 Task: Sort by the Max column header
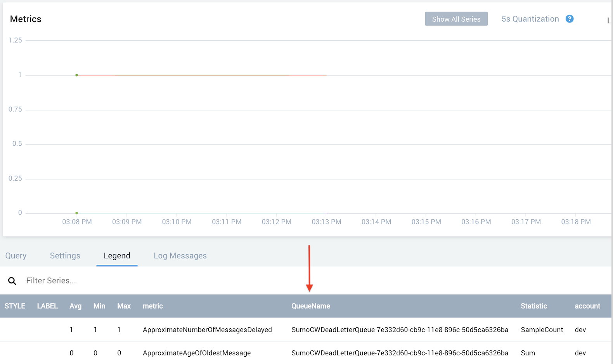click(x=124, y=306)
